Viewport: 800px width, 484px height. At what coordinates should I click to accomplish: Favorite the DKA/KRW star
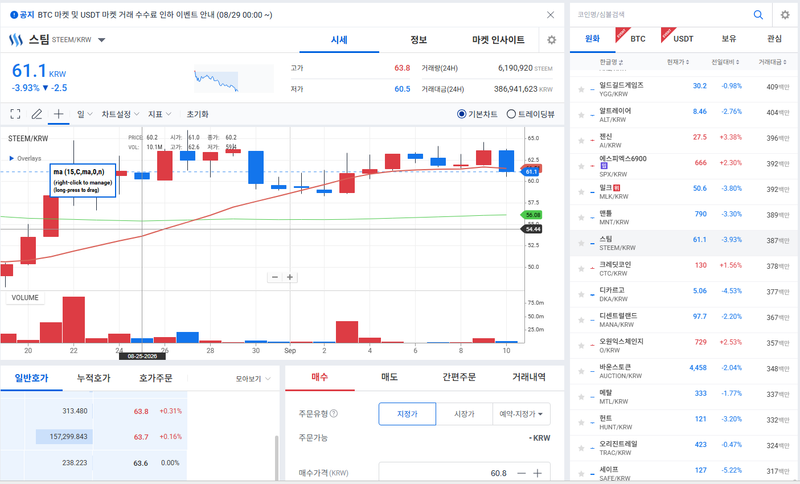pyautogui.click(x=581, y=294)
